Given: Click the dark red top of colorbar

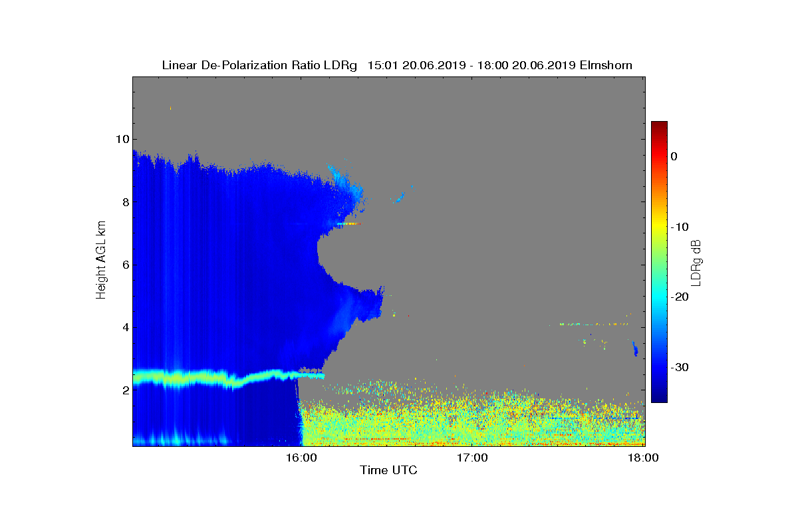Looking at the screenshot, I should coord(659,126).
